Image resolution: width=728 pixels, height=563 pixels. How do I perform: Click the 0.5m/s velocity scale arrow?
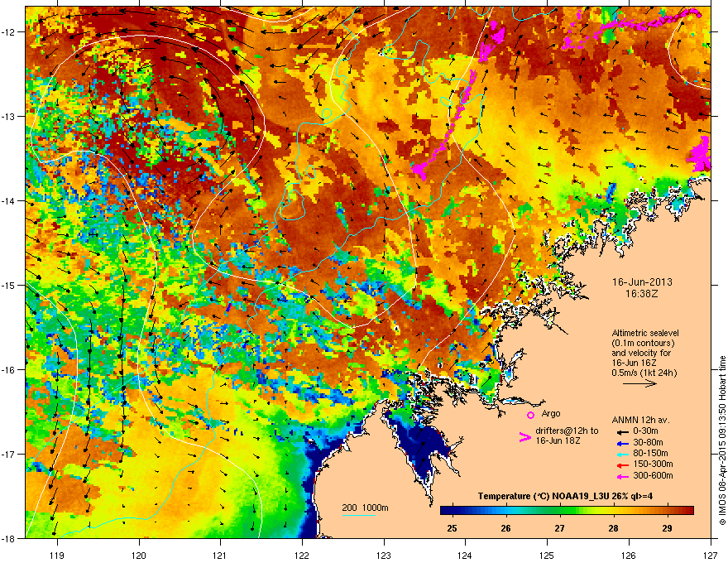pyautogui.click(x=639, y=383)
